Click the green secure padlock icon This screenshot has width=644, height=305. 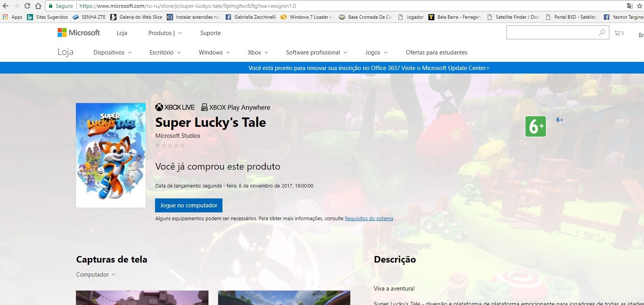click(x=51, y=6)
